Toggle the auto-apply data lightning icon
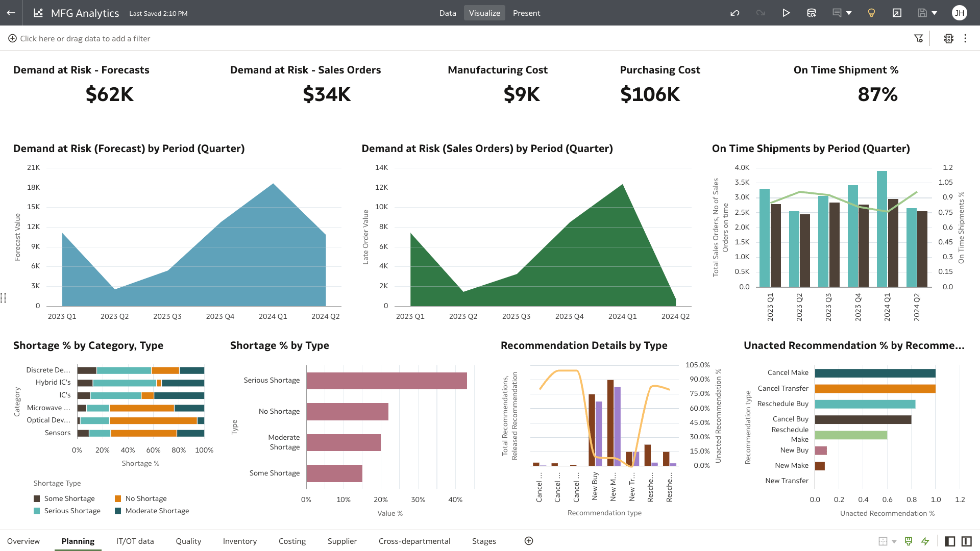Image resolution: width=980 pixels, height=551 pixels. (925, 541)
